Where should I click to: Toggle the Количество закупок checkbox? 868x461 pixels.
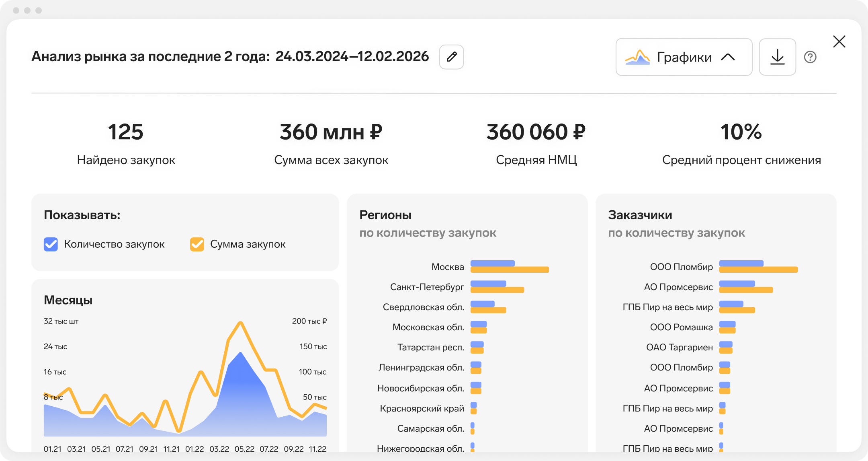coord(51,244)
